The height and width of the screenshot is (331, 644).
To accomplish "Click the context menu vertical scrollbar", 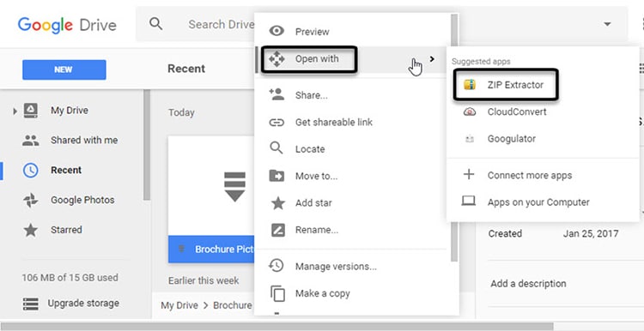I will (454, 138).
